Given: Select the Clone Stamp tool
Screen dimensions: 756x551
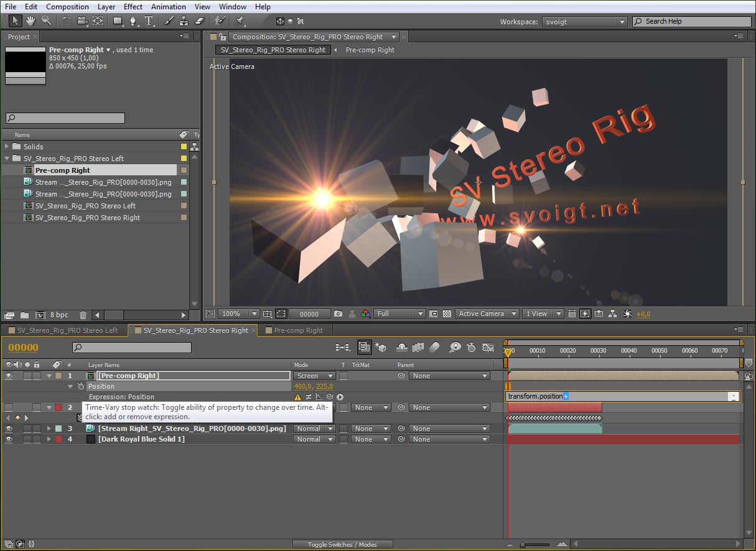Looking at the screenshot, I should (184, 21).
